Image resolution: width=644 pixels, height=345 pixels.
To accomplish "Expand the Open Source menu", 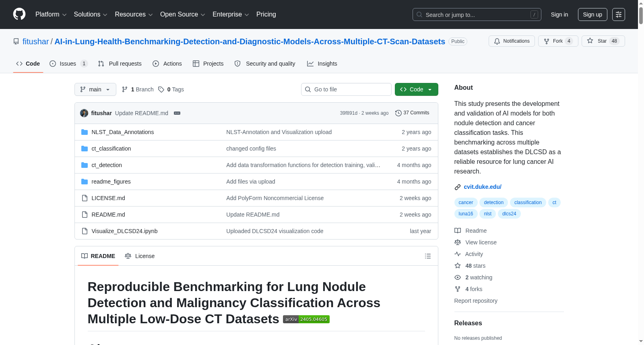I will [x=183, y=14].
